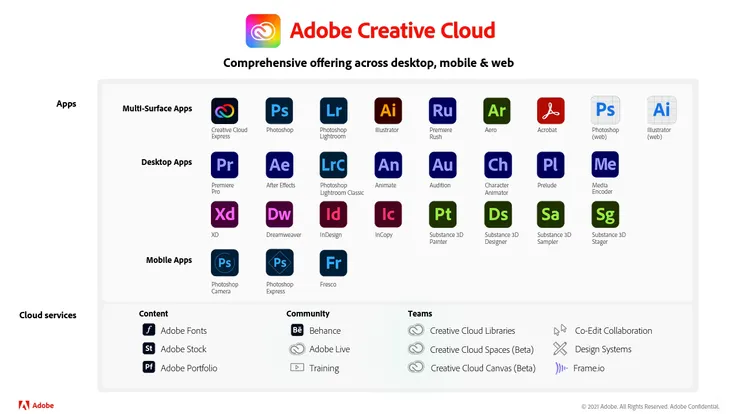Click the Illustrator (web) icon

[662, 110]
